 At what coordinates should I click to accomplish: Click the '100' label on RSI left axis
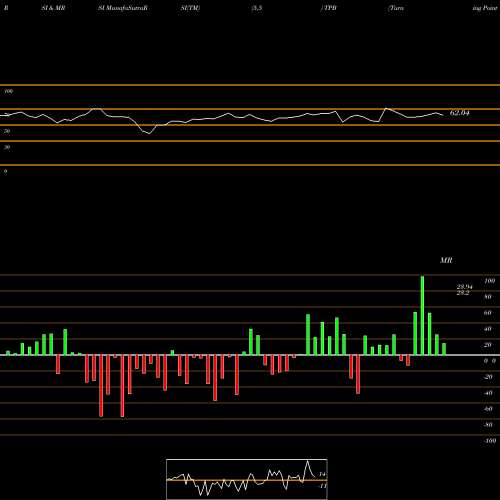9,91
